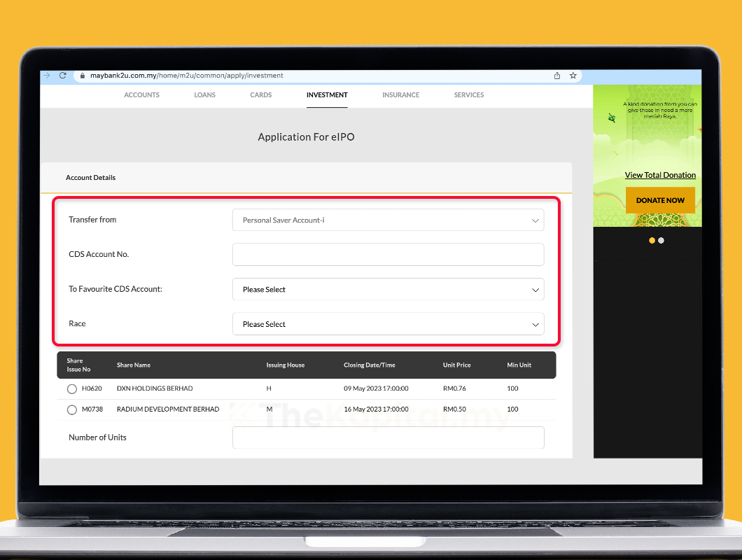This screenshot has width=742, height=560.
Task: Click the padlock icon beside the URL
Action: coord(82,76)
